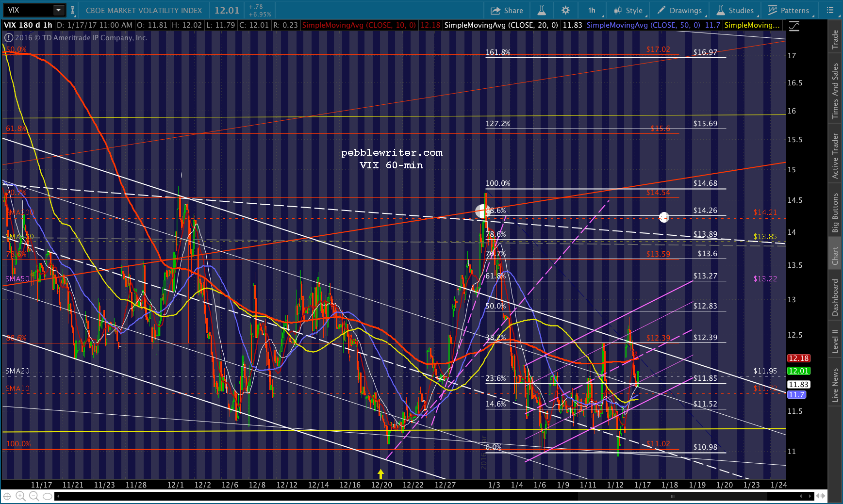The width and height of the screenshot is (843, 504).
Task: Click the symbol link icon beside VIX
Action: (73, 10)
